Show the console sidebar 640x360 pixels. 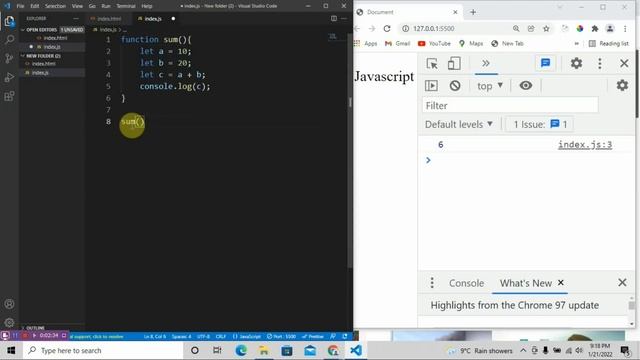pos(431,85)
